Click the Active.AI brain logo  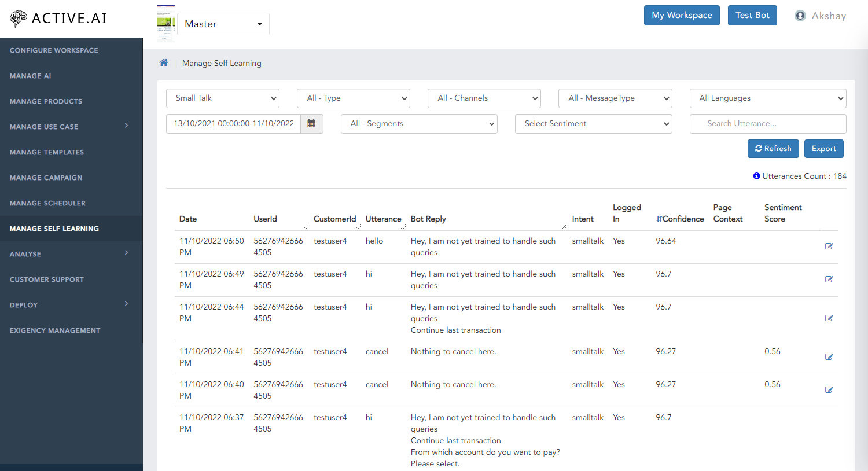tap(19, 19)
